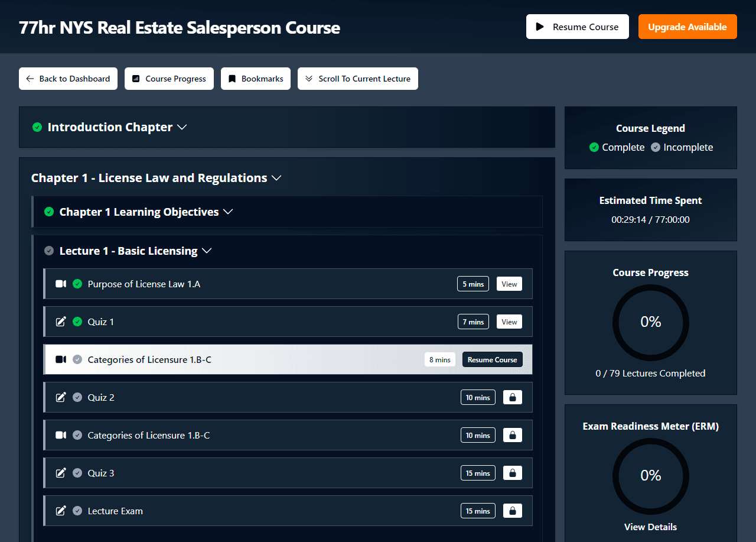Viewport: 756px width, 542px height.
Task: Open View Details under Exam Readiness Meter
Action: [x=650, y=527]
